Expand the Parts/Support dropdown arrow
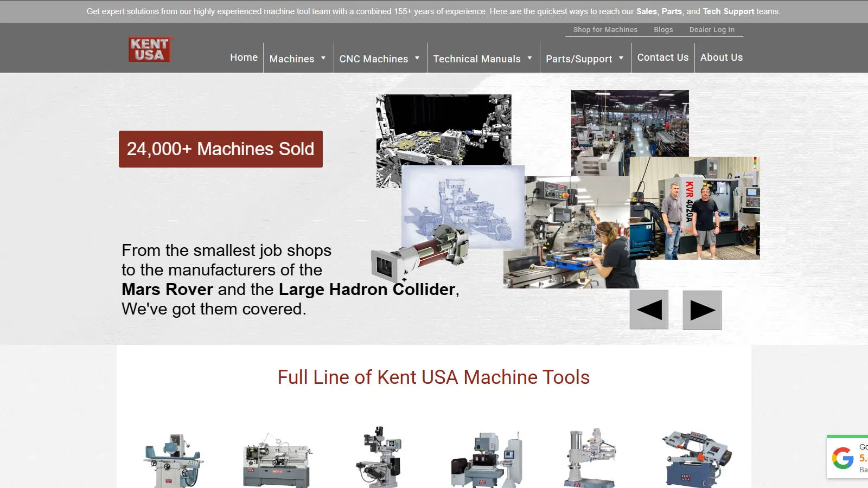The image size is (868, 488). [621, 58]
